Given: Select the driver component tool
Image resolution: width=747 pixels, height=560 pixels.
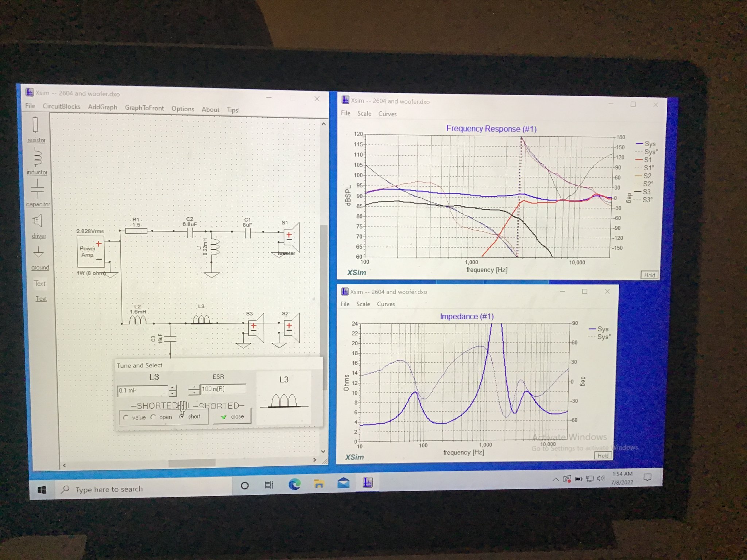Looking at the screenshot, I should point(38,226).
